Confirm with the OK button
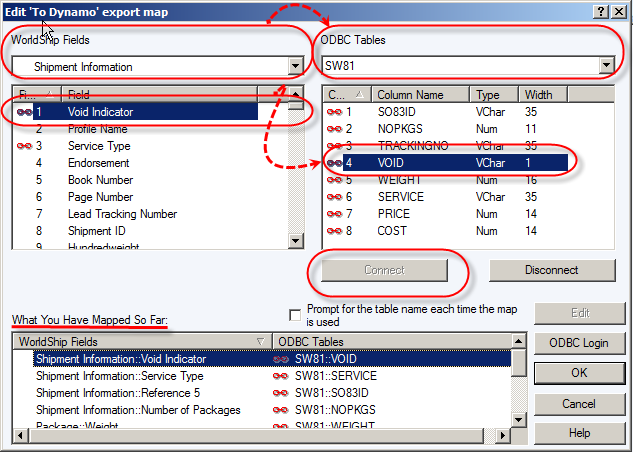The width and height of the screenshot is (633, 452). [x=580, y=372]
